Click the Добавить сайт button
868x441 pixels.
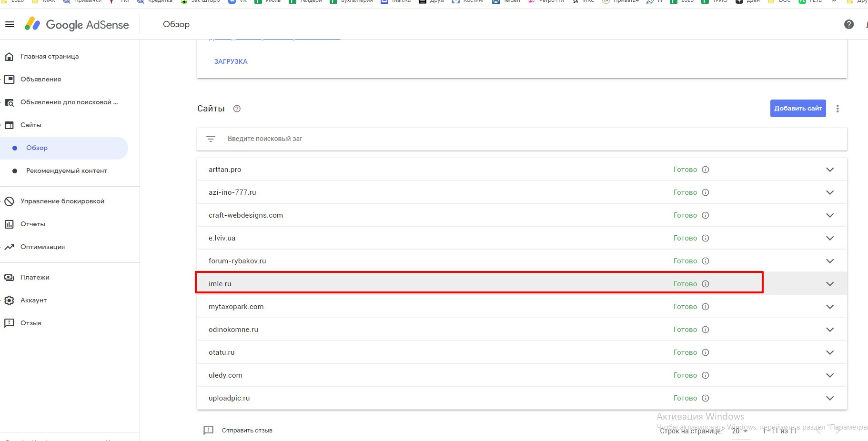(x=798, y=109)
